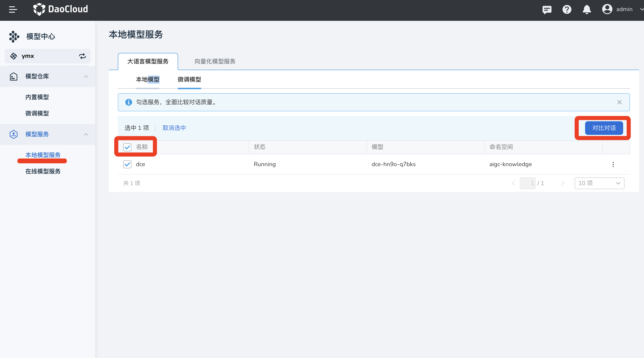The height and width of the screenshot is (358, 644).
Task: Click the 对比对话 button
Action: click(x=604, y=128)
